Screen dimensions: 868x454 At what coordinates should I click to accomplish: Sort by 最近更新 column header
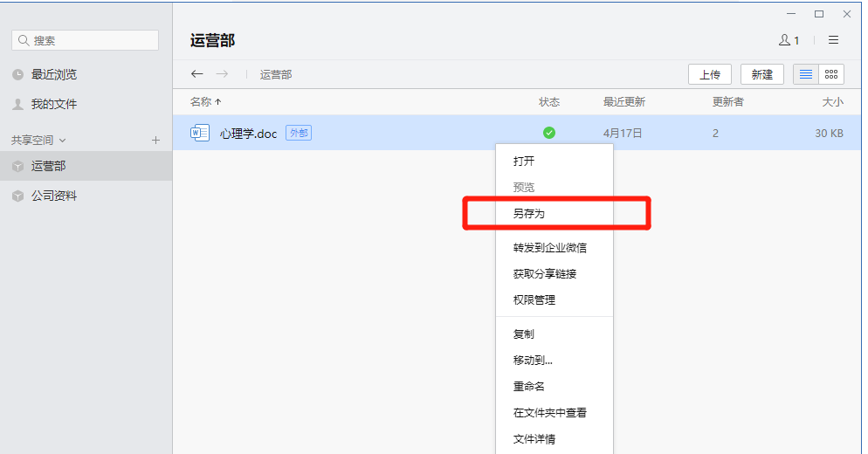(x=623, y=102)
